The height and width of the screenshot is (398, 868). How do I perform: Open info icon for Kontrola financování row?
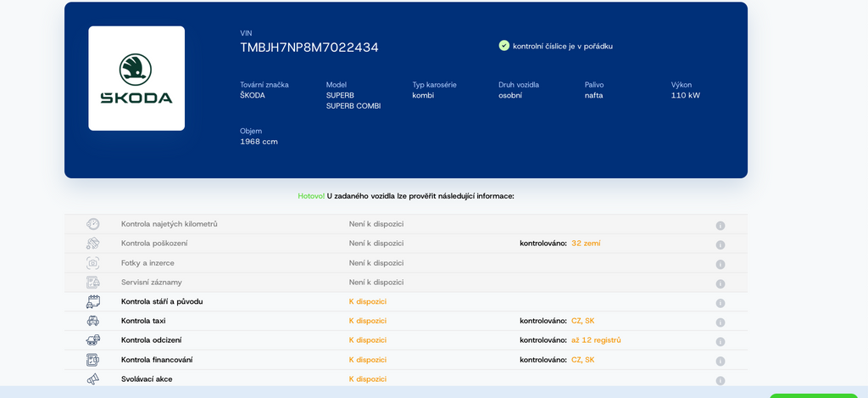(721, 362)
